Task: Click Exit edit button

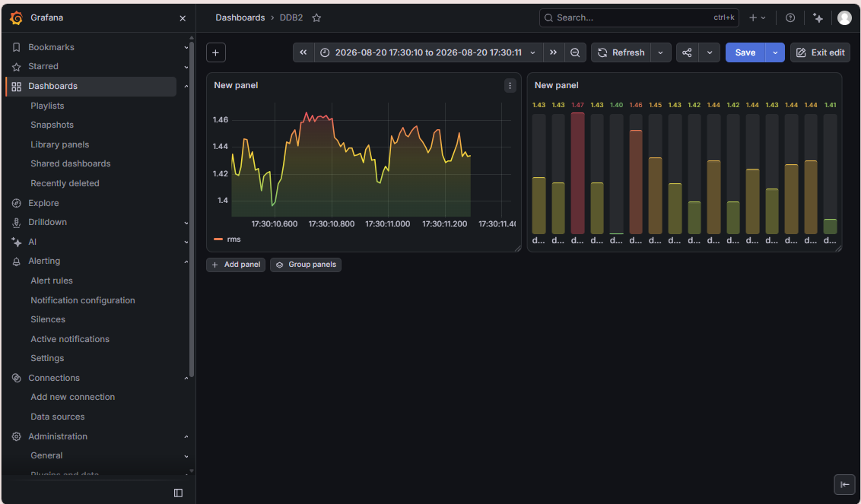Action: pyautogui.click(x=821, y=52)
